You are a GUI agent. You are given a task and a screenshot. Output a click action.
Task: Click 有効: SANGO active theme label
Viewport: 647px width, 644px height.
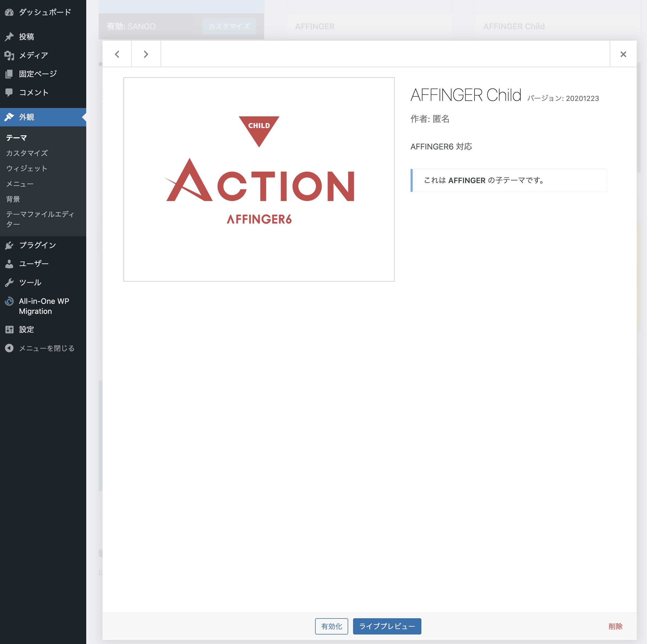point(131,27)
